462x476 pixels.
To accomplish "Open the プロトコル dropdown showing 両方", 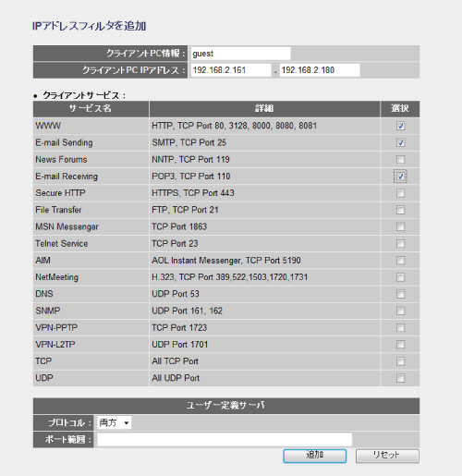I will point(114,422).
